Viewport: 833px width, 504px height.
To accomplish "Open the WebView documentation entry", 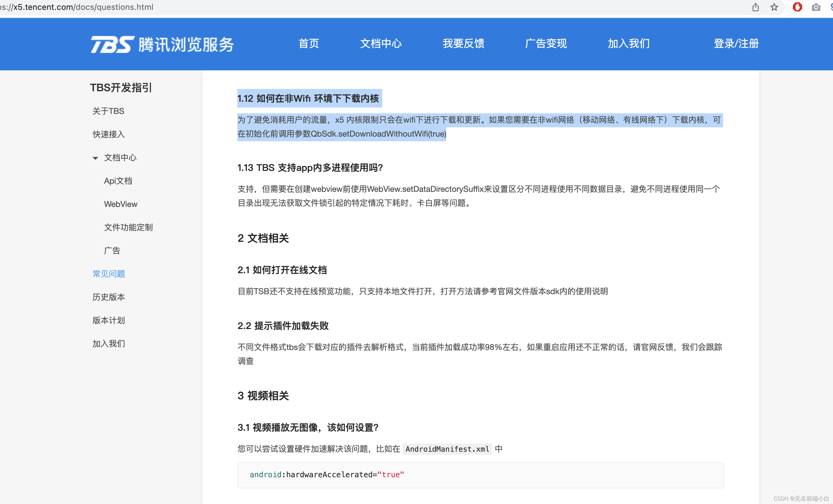I will click(120, 204).
